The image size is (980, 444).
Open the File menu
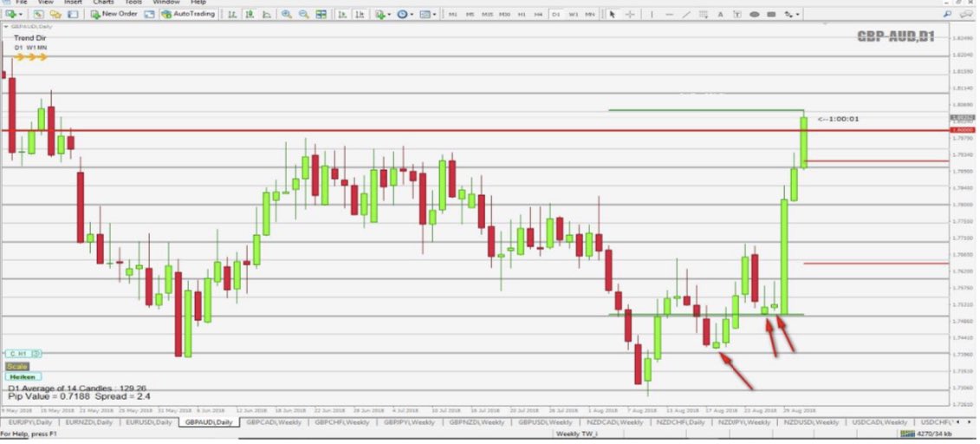pos(22,3)
